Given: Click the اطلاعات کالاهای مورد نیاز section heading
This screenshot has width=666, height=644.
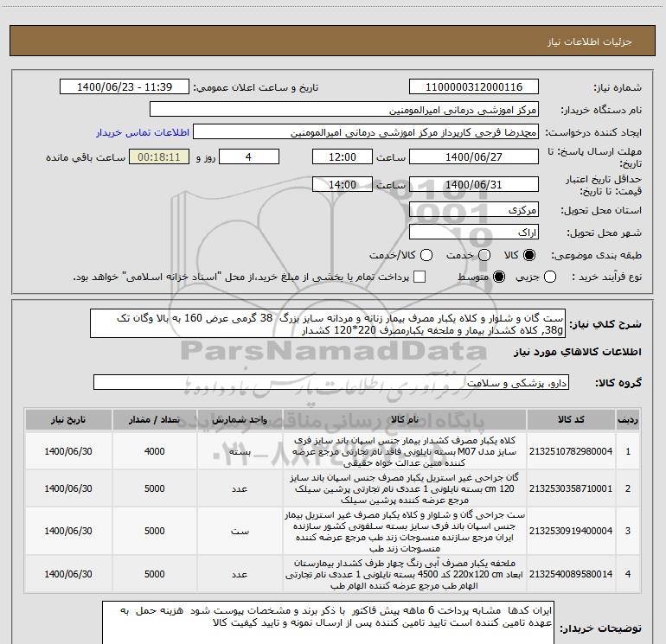Looking at the screenshot, I should pos(577,352).
